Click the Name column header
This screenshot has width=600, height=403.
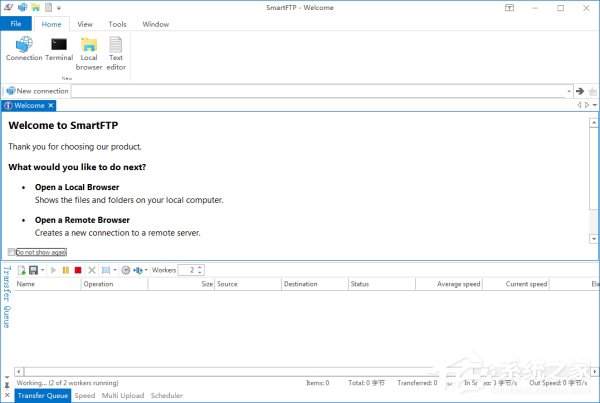point(47,284)
